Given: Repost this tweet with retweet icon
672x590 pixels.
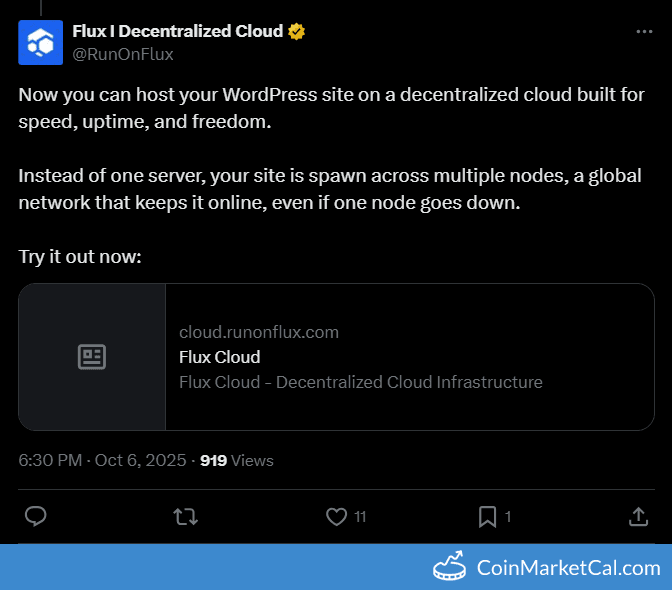Looking at the screenshot, I should click(186, 516).
